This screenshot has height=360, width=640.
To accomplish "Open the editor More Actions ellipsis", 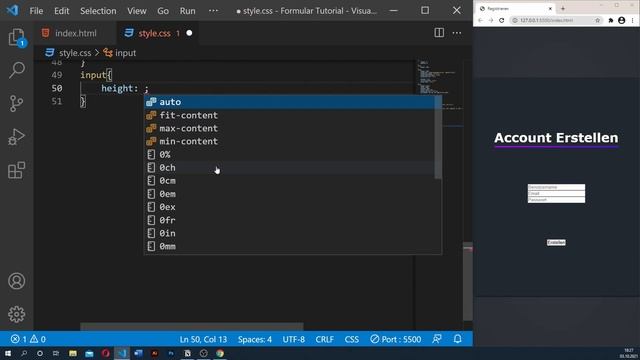I will point(457,33).
